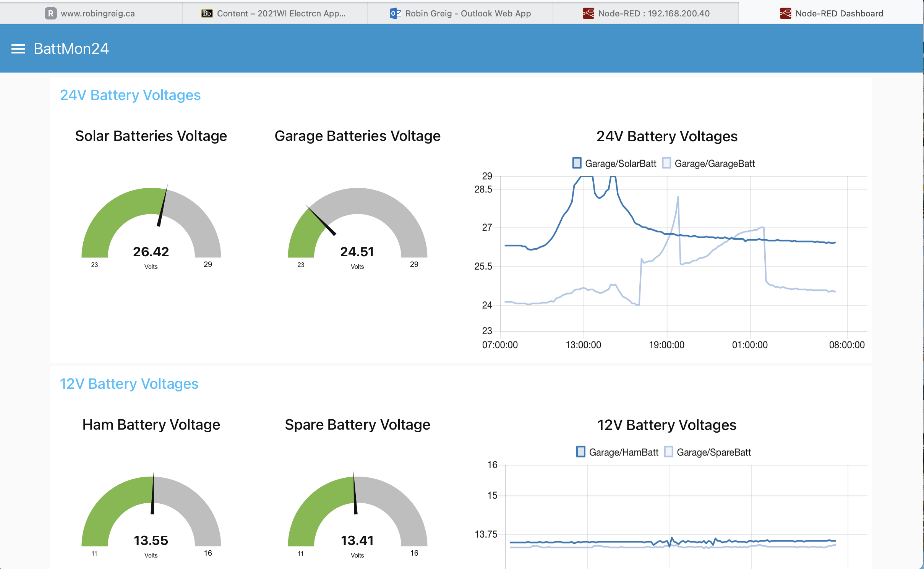
Task: Click the 19:00:00 time axis label
Action: coord(667,345)
